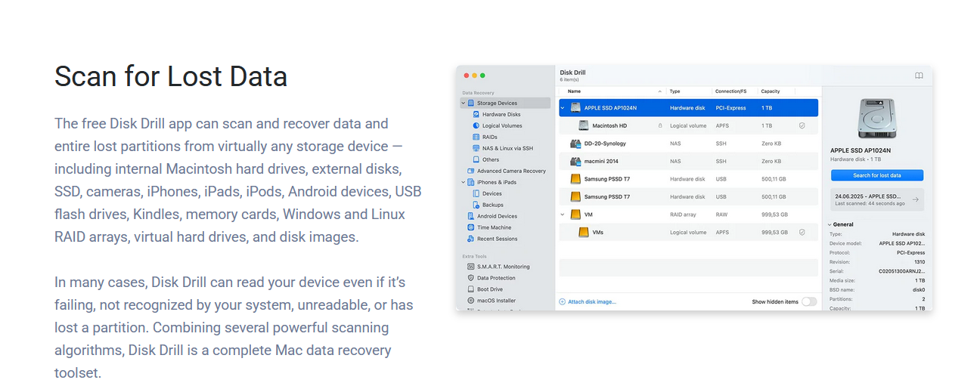
Task: Click the macmini 2014 NAS icon
Action: tap(575, 161)
